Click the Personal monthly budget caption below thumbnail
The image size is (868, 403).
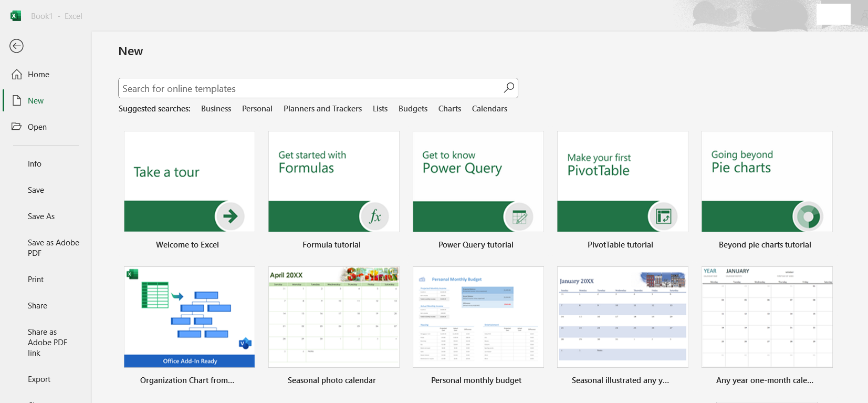pos(476,380)
